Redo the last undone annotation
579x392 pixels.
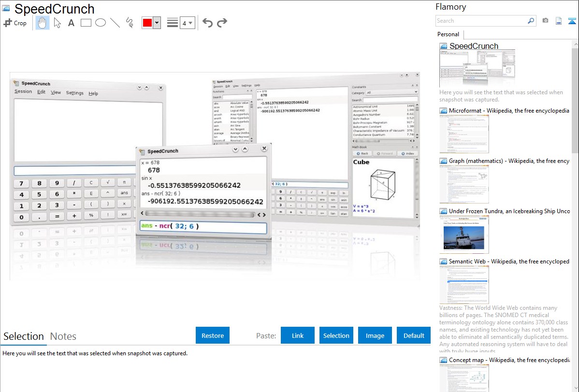(222, 23)
